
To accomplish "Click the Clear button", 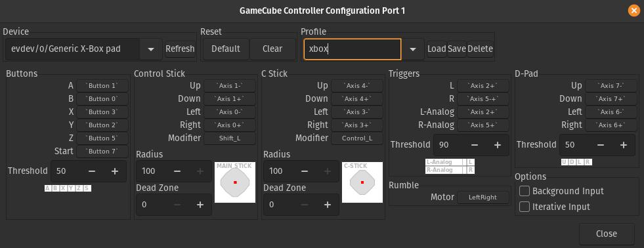I will point(272,49).
